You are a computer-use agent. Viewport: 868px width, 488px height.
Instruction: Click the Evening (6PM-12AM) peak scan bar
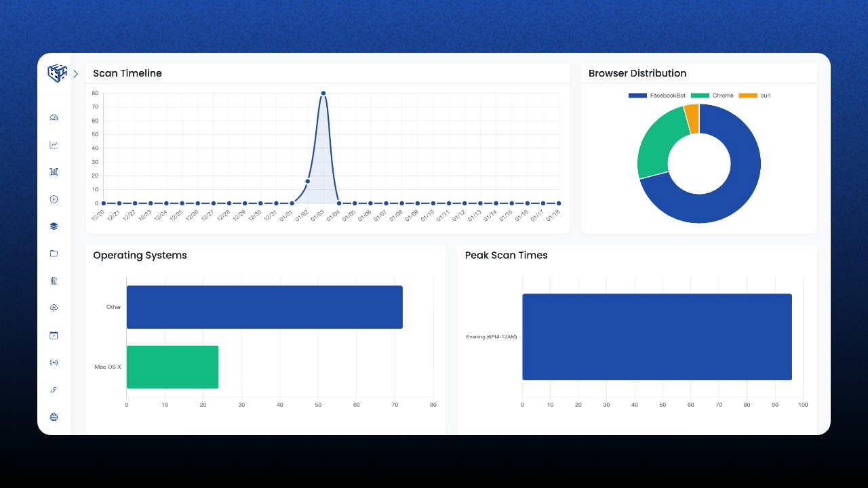(x=657, y=337)
